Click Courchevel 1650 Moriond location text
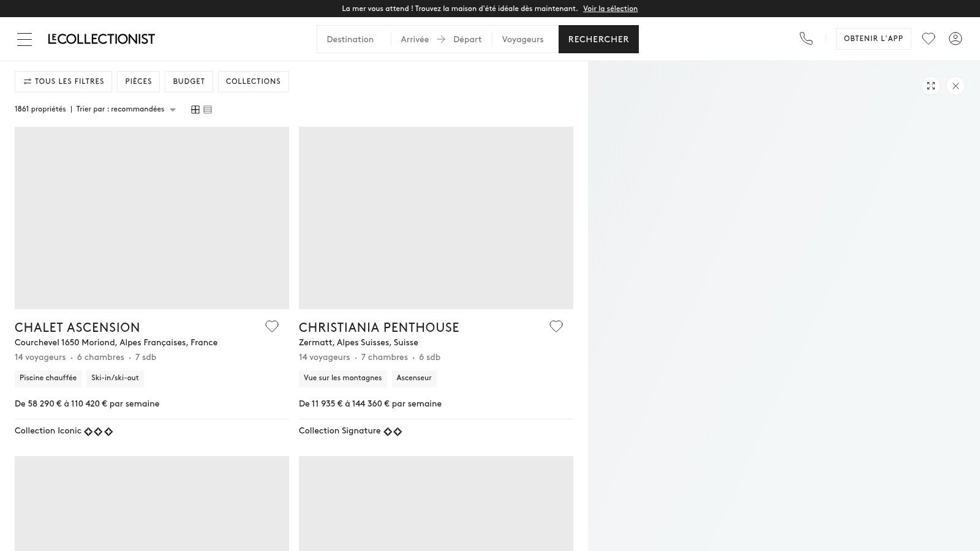Image resolution: width=980 pixels, height=551 pixels. coord(116,343)
